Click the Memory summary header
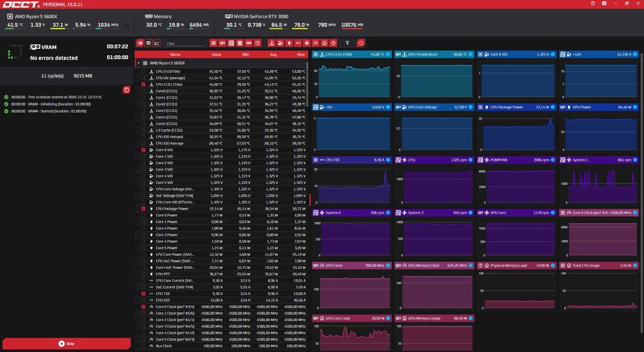 click(x=163, y=17)
